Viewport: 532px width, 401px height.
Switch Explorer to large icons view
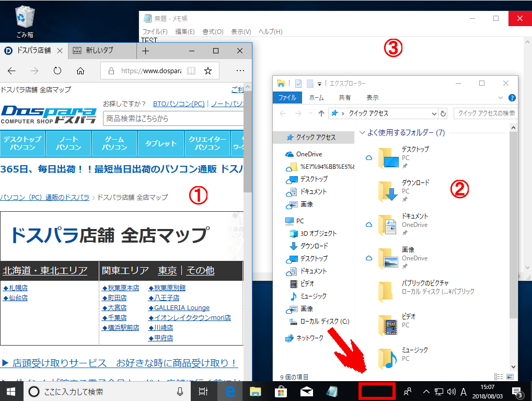point(510,376)
